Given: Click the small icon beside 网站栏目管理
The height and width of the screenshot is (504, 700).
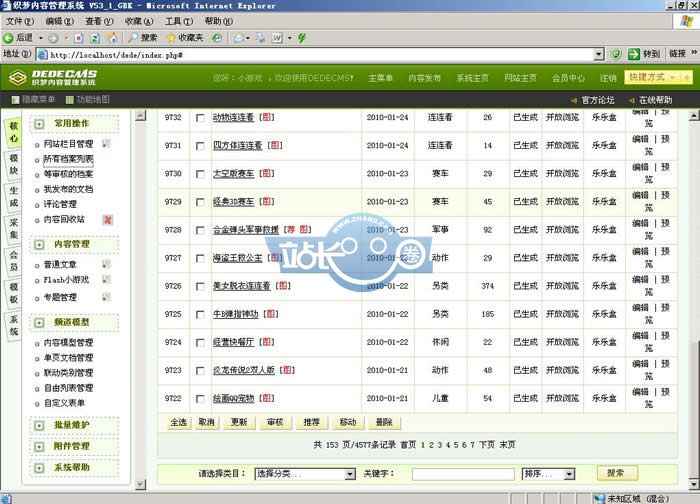Looking at the screenshot, I should tap(106, 143).
